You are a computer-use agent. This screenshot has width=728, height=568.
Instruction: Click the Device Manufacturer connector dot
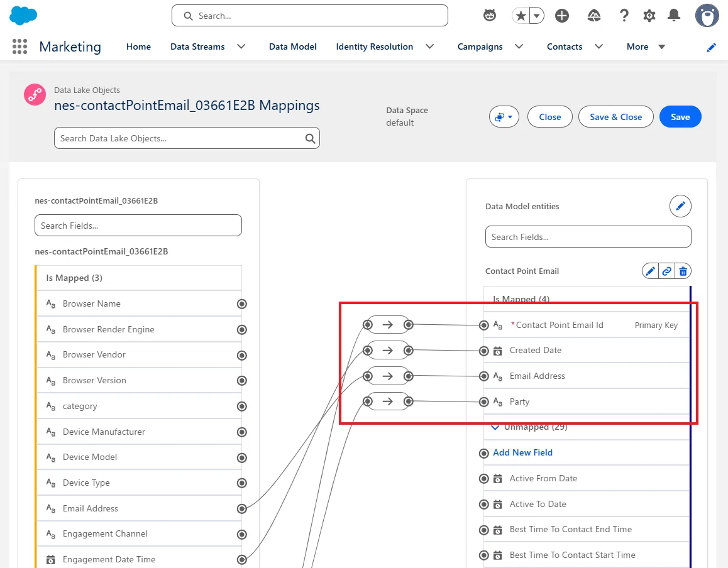pos(242,432)
